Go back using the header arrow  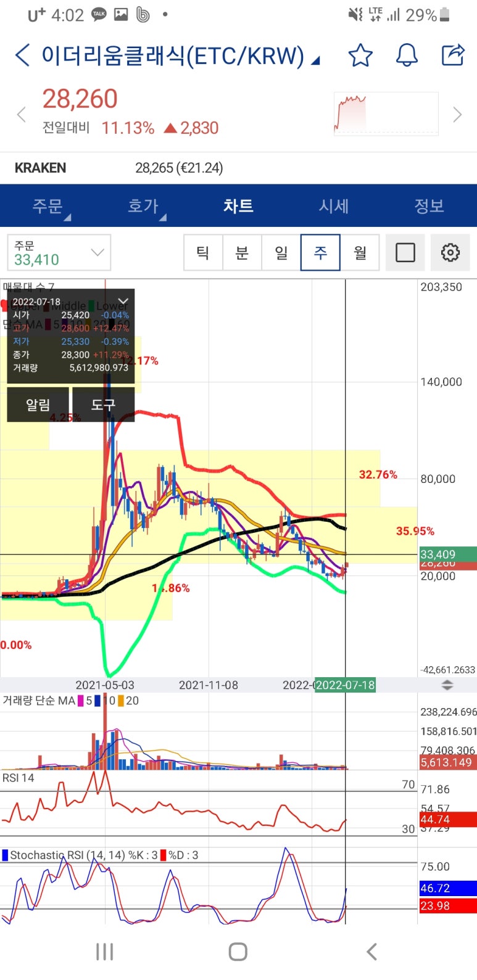[x=22, y=56]
